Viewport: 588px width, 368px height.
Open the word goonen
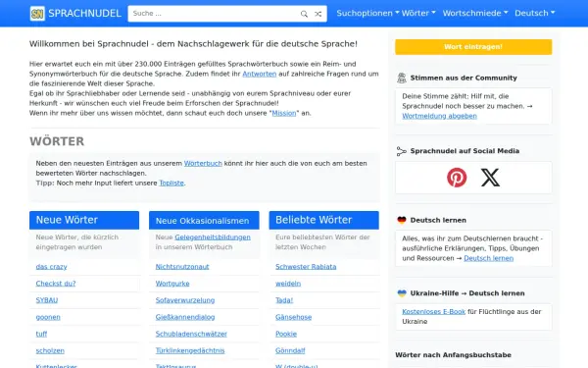[x=48, y=317]
